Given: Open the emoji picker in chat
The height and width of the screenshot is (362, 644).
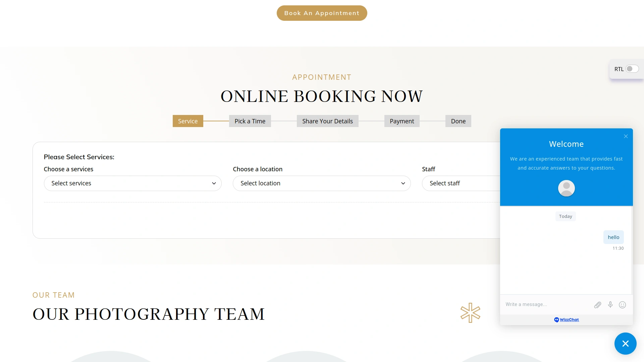Looking at the screenshot, I should (623, 305).
